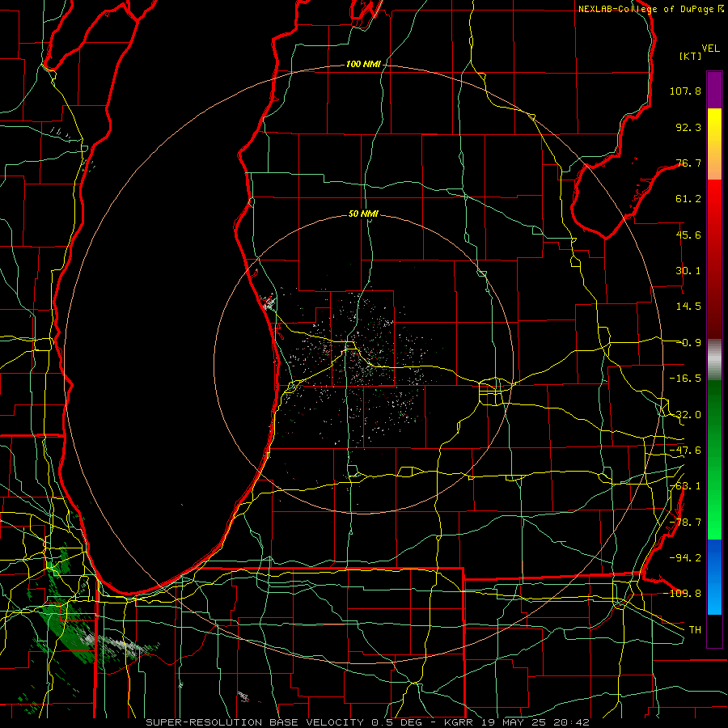Select the 45.6 scale value
This screenshot has width=728, height=728.
(688, 235)
